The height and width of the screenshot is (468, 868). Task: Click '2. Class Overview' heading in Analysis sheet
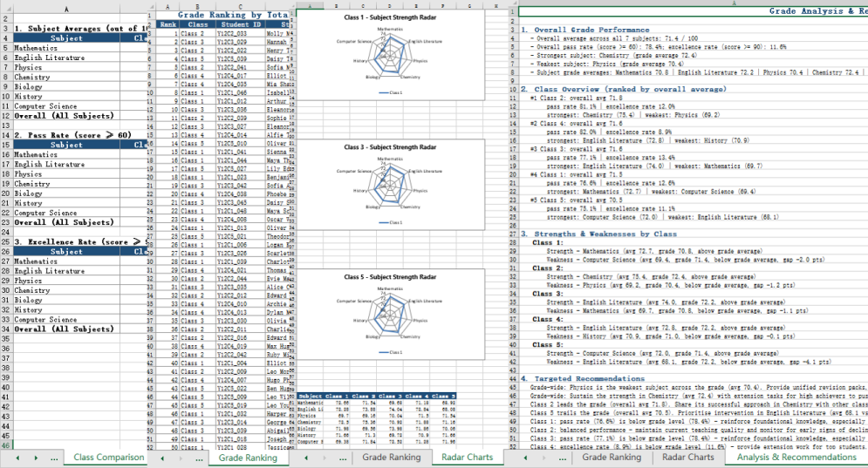click(624, 89)
